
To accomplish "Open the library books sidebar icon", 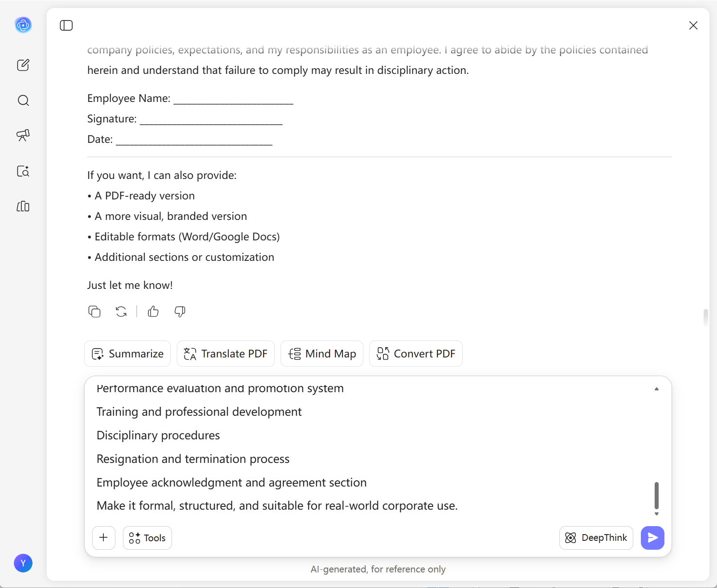I will pyautogui.click(x=23, y=207).
